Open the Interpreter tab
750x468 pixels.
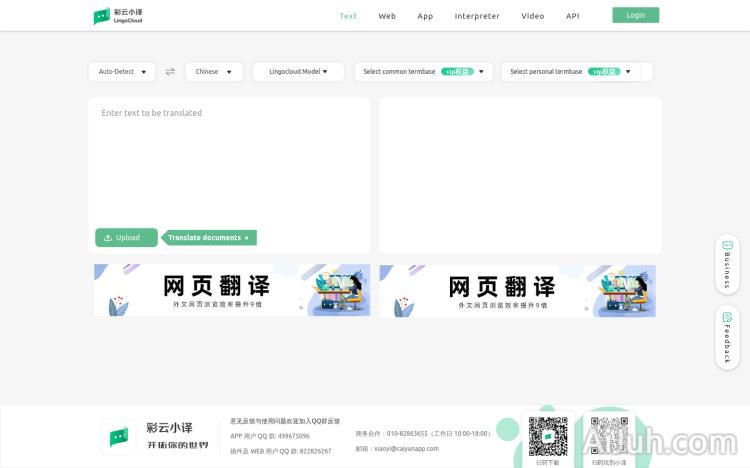click(x=477, y=16)
